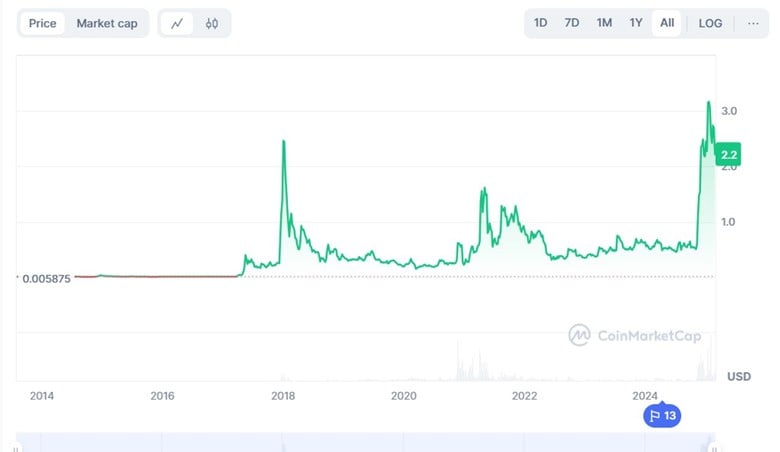Click the 2018 price peak on chart
Viewport: 780px width, 452px height.
coord(284,142)
